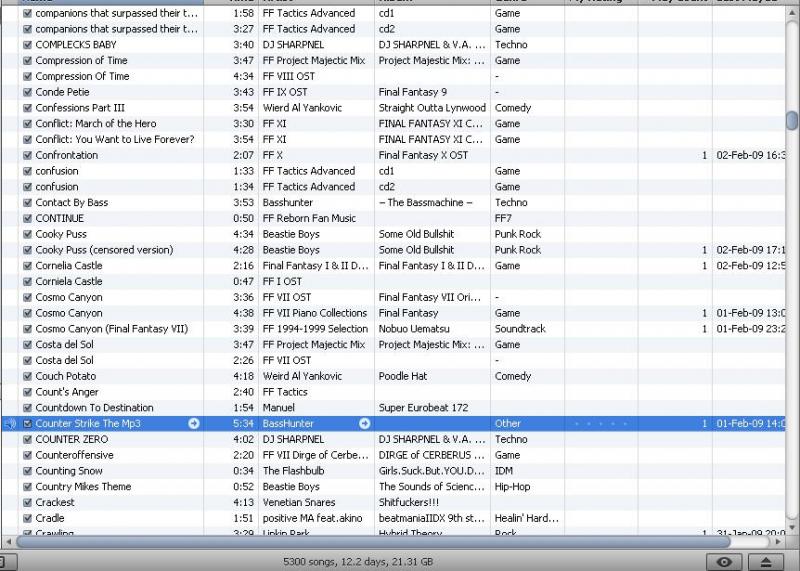The width and height of the screenshot is (800, 571).
Task: Click the status text 5300 songs, 12.2 days
Action: click(x=358, y=562)
